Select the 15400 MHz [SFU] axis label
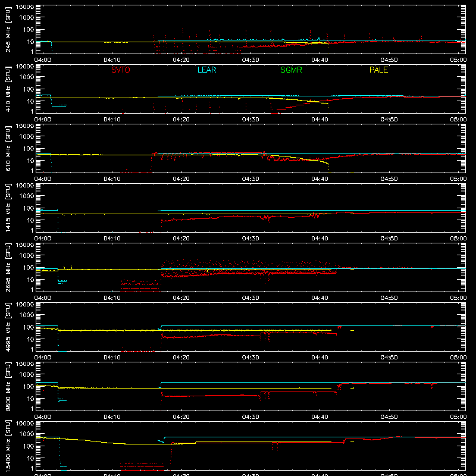 8,446
